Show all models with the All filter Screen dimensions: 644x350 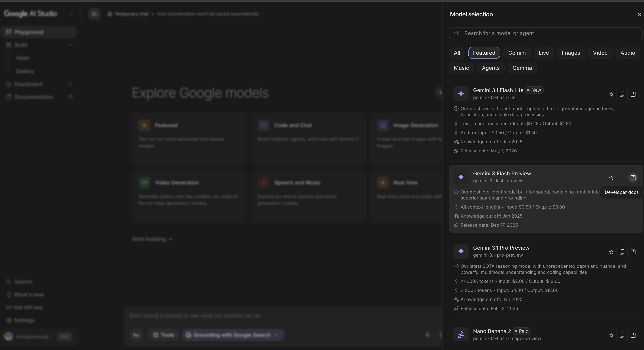click(x=457, y=53)
